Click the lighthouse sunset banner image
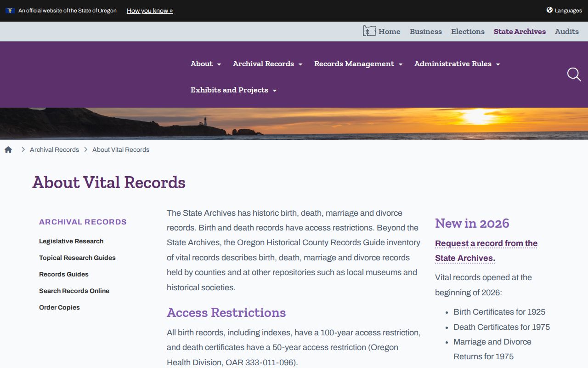Viewport: 588px width, 368px height. [x=294, y=123]
